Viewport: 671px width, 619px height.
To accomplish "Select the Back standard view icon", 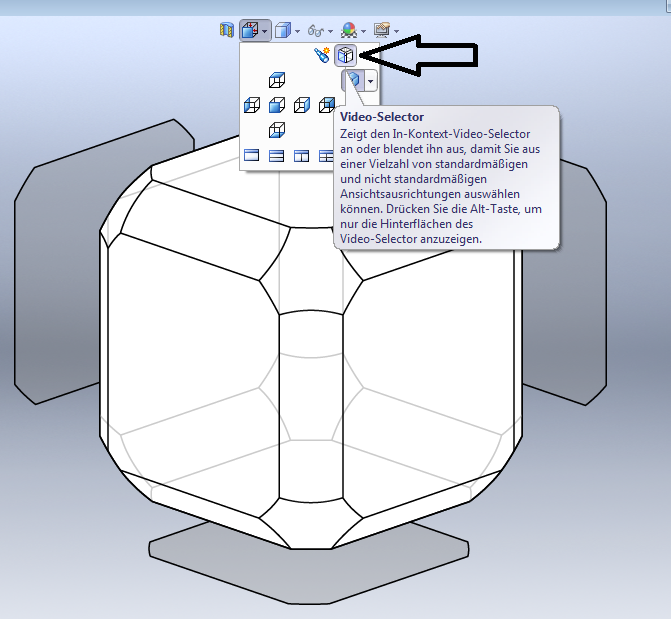I will (x=327, y=105).
